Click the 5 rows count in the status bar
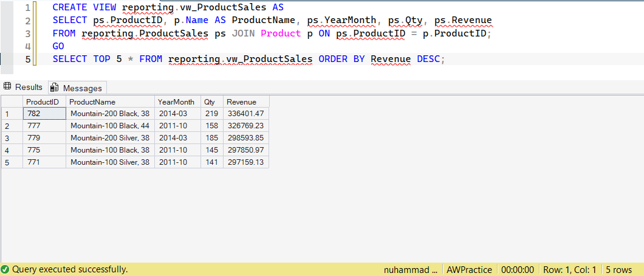The image size is (644, 276). (619, 270)
